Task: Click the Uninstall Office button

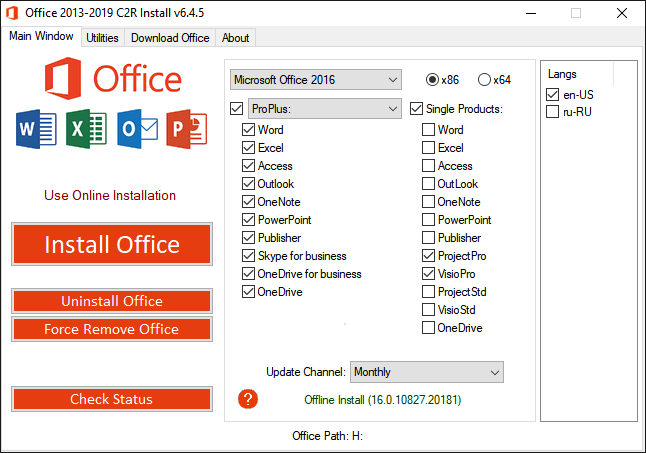Action: point(112,301)
